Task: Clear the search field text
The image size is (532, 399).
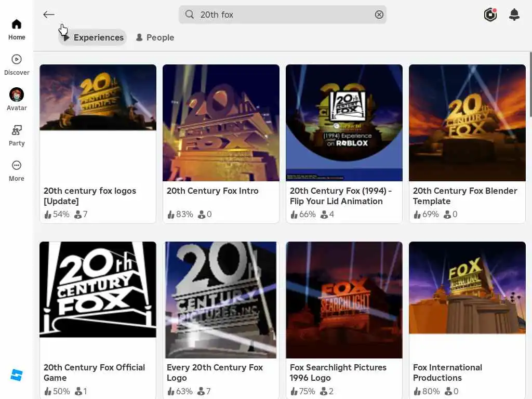Action: 379,15
